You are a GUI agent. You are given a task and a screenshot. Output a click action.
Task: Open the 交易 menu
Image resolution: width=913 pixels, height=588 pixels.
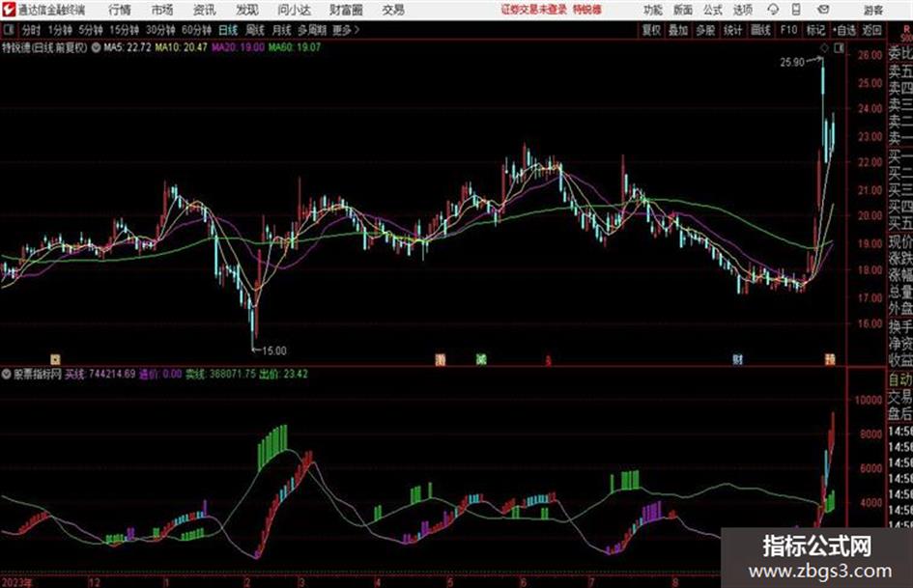point(393,10)
